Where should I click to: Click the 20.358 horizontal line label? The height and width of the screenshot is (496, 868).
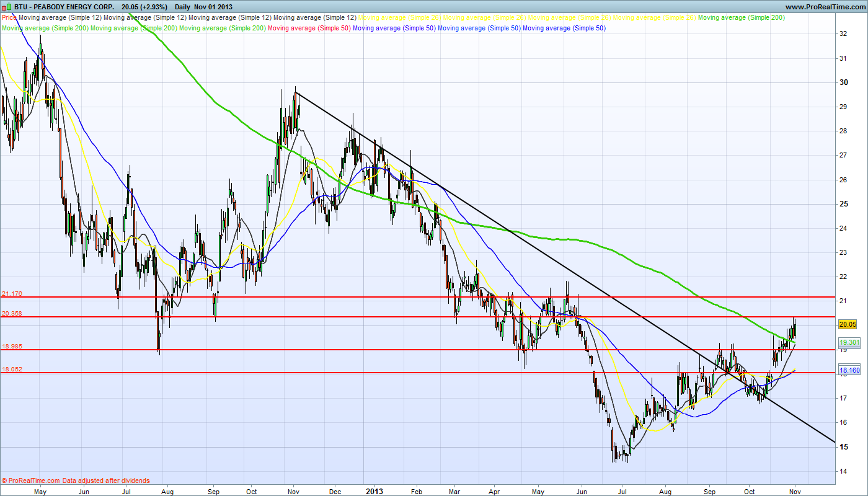(12, 314)
